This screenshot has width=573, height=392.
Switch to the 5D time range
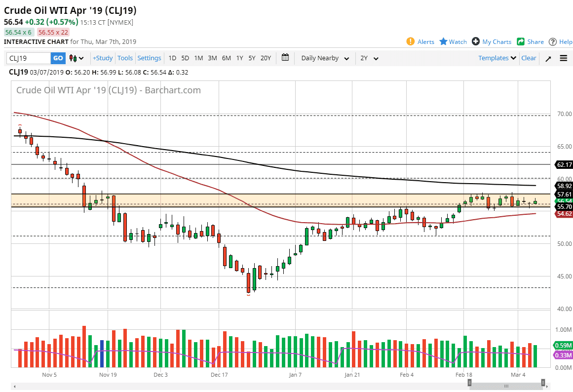click(185, 58)
